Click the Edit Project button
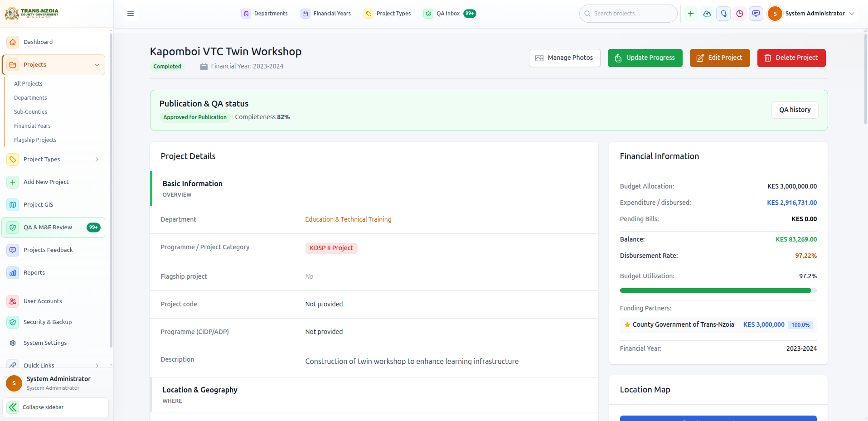The width and height of the screenshot is (868, 421). 720,58
